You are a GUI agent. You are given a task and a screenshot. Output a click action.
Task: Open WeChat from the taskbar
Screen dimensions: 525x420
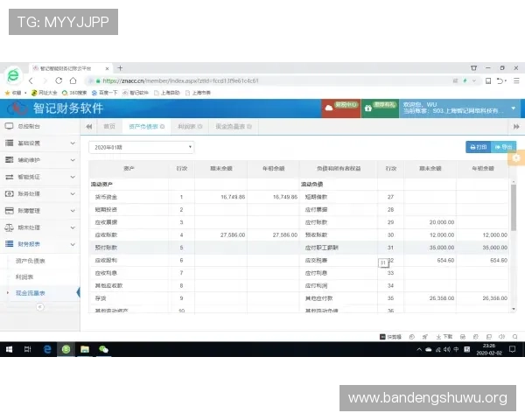pyautogui.click(x=103, y=349)
